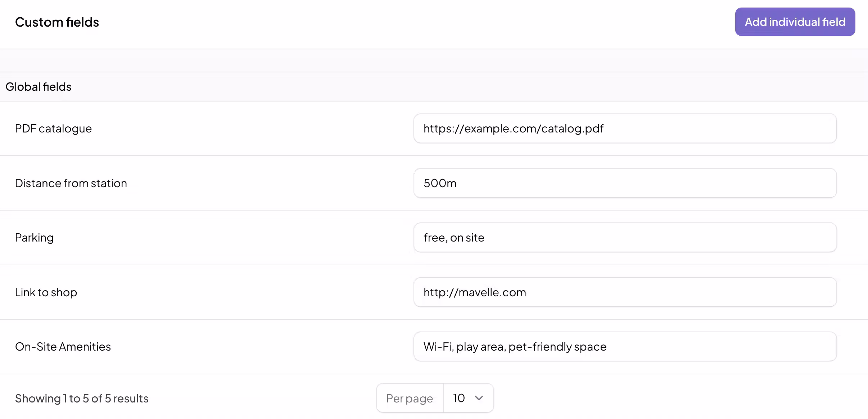The image size is (868, 419).
Task: Click the empty header bar above Global fields
Action: pos(434,60)
